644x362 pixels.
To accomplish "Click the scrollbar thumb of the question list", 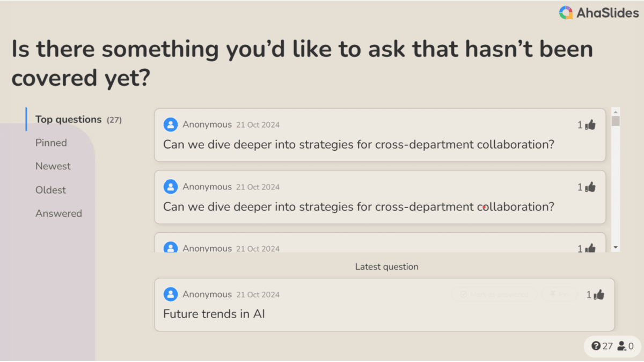I will (x=616, y=121).
